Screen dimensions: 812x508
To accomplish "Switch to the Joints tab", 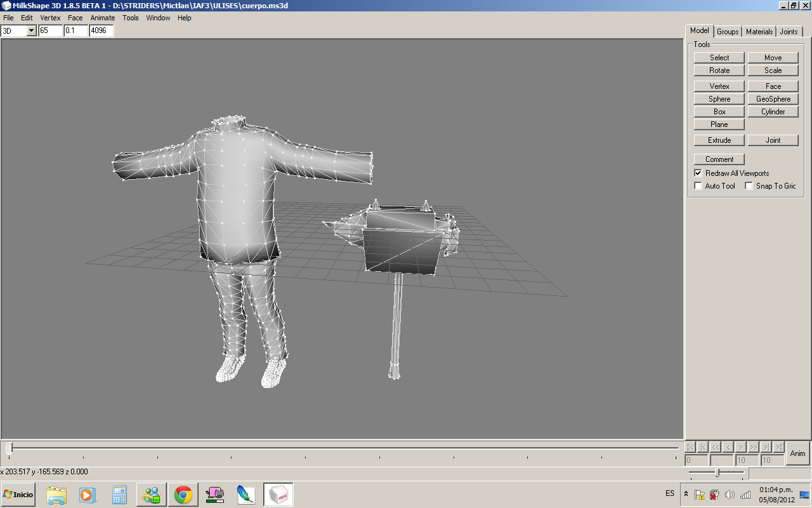I will point(789,32).
